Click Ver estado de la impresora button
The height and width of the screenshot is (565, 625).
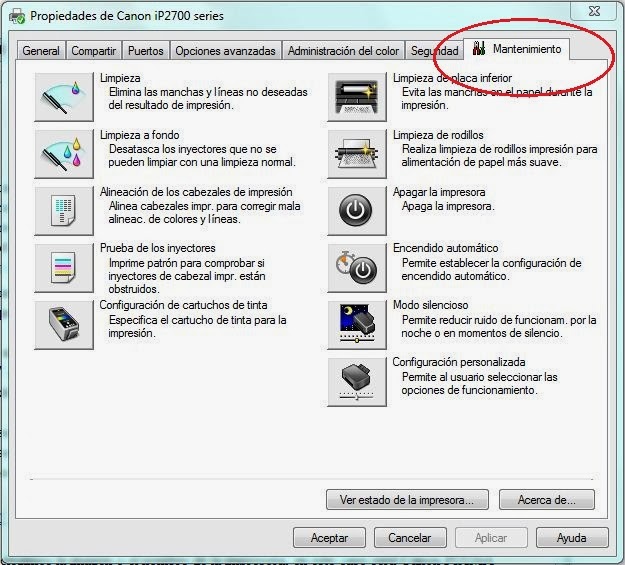[x=407, y=500]
